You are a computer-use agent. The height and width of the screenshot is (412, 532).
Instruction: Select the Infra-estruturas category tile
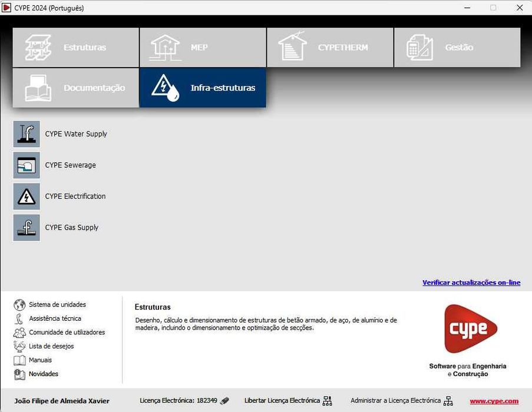[x=203, y=88]
